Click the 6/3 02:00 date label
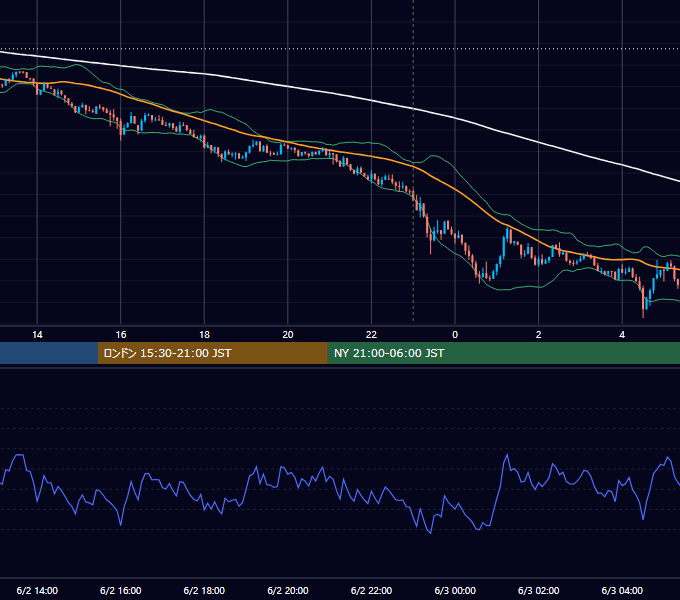The width and height of the screenshot is (680, 600). (x=539, y=590)
